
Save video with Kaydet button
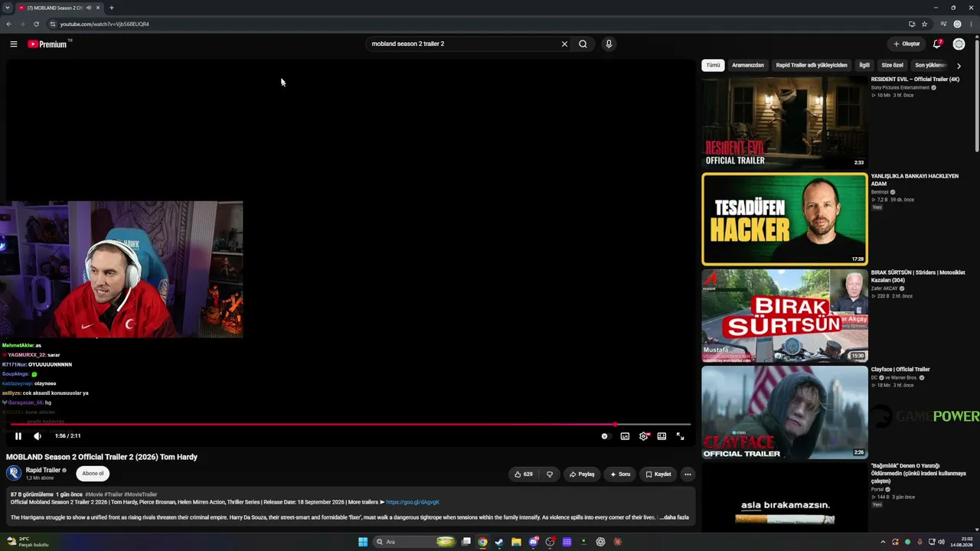click(658, 474)
